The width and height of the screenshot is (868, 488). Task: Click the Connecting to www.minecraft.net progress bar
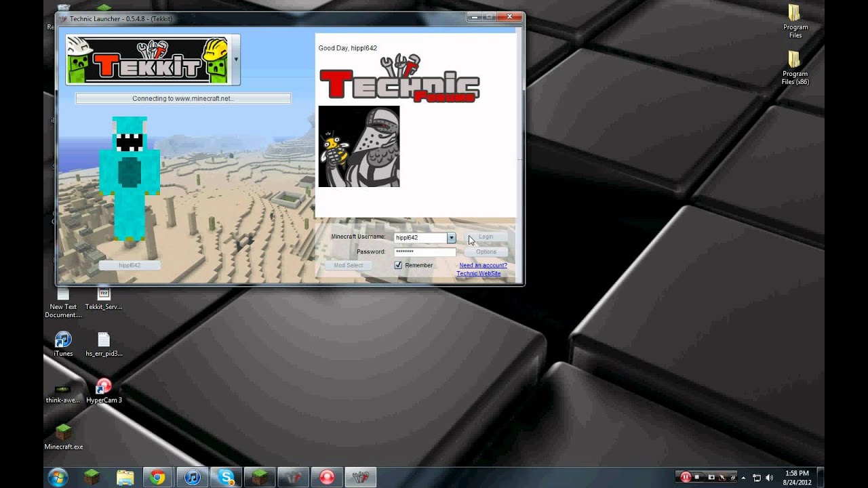[x=183, y=98]
